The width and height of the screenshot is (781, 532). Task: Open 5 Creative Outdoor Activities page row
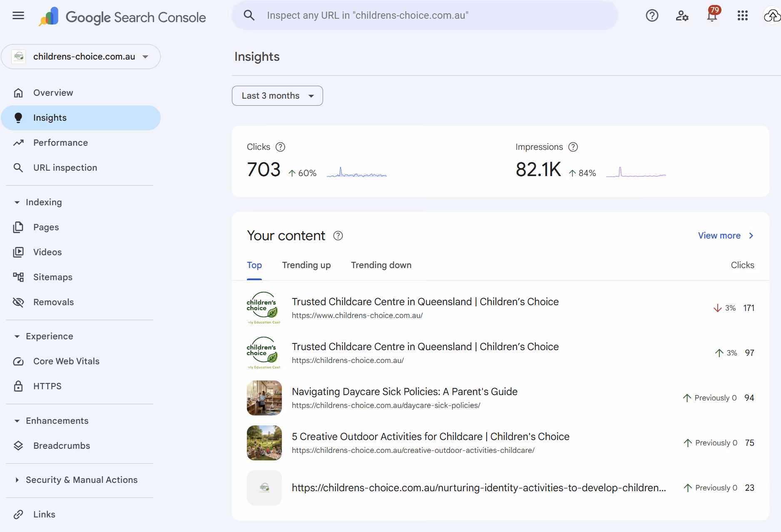500,443
